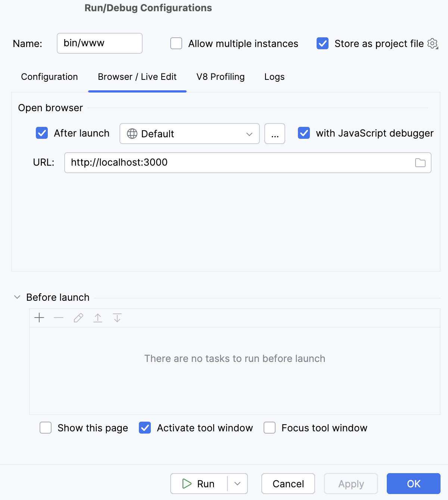The image size is (448, 500).
Task: Enable Focus tool window
Action: pos(269,428)
